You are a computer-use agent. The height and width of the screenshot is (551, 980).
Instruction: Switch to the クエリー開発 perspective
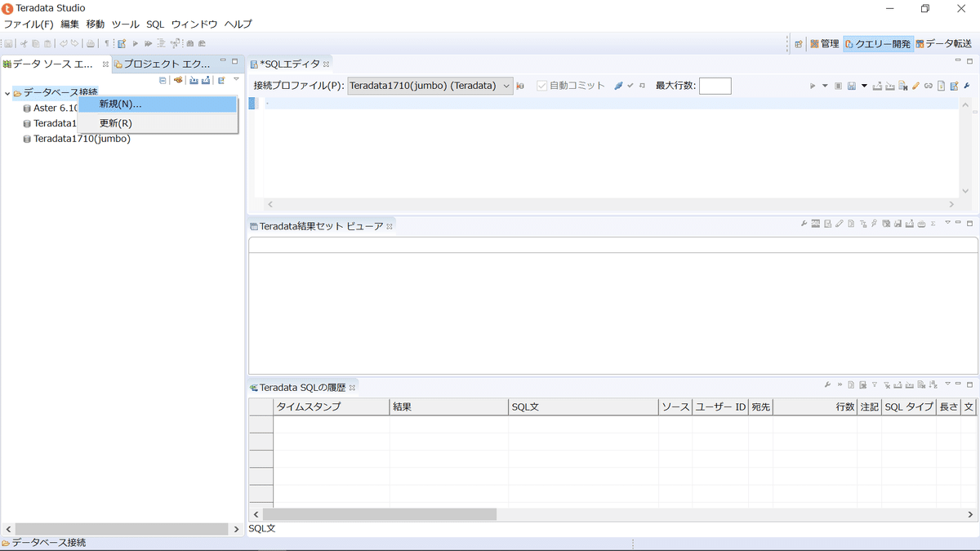(x=878, y=44)
